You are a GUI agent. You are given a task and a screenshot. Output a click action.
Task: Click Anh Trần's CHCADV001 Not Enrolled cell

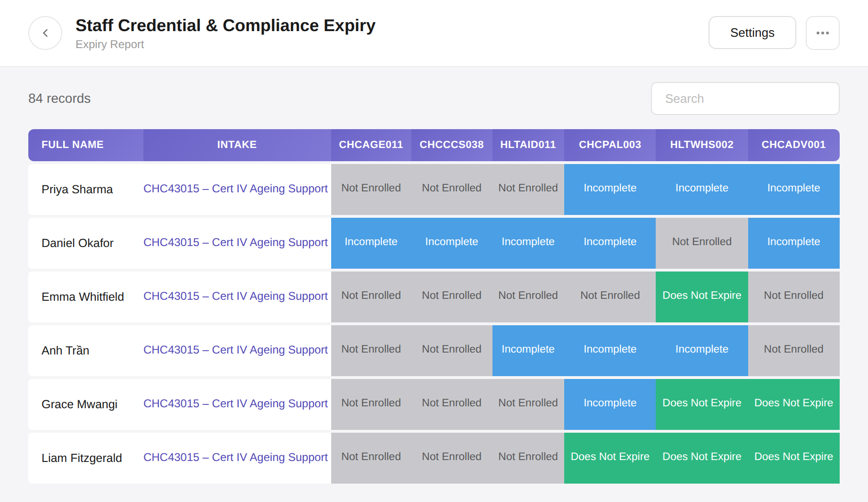click(x=793, y=351)
